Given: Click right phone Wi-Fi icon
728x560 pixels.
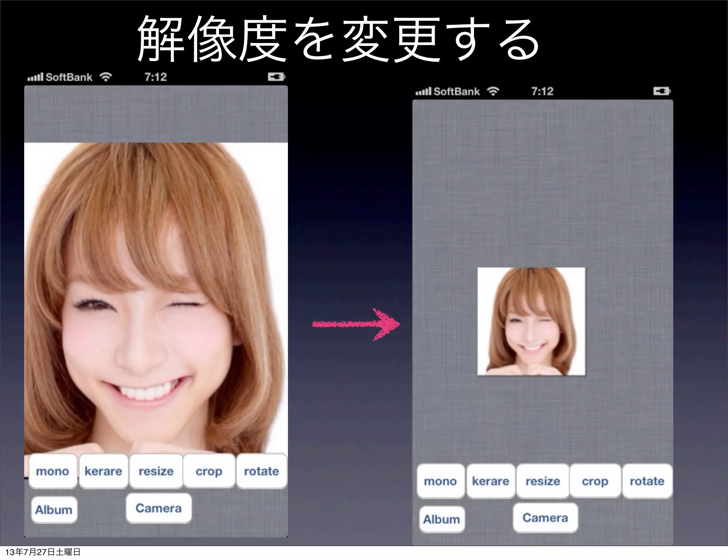Looking at the screenshot, I should [x=493, y=91].
